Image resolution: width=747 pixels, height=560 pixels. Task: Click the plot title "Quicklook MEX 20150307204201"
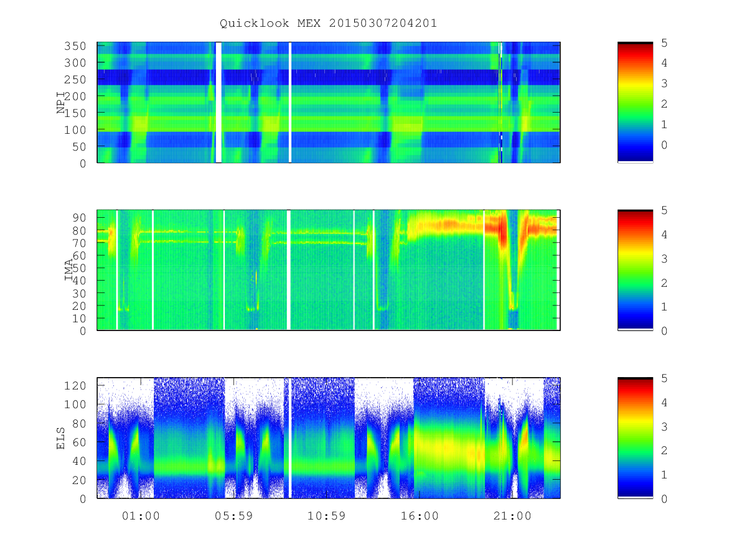click(328, 24)
